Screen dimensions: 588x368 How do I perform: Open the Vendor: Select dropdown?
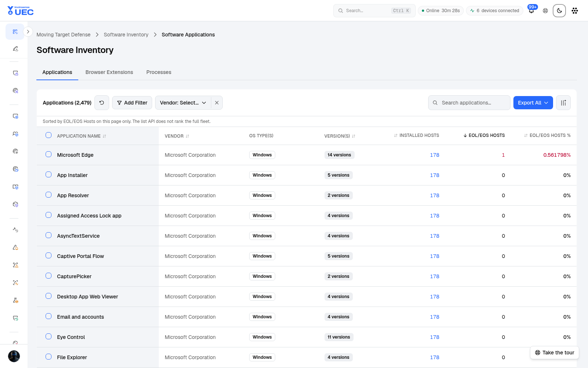pyautogui.click(x=183, y=103)
